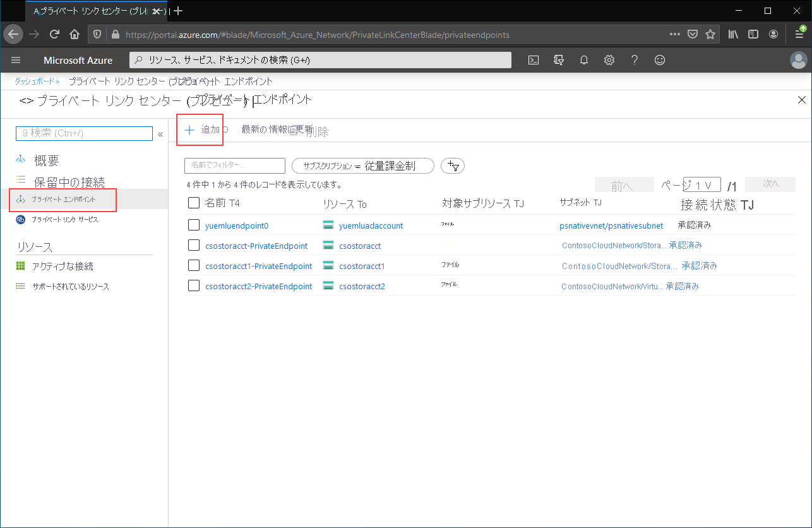Click the browser address bar URL
This screenshot has height=528, width=812.
[317, 34]
